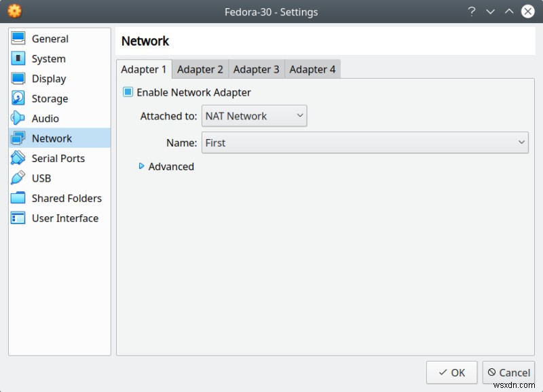This screenshot has width=543, height=392.
Task: Expand the Advanced options
Action: pyautogui.click(x=166, y=166)
